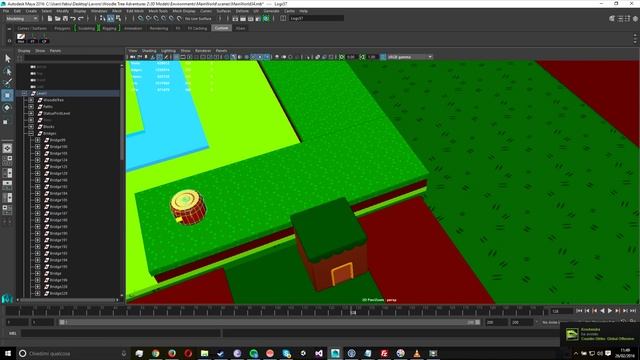
Task: Click the Maya logo icon at bottom left
Action: (7, 299)
